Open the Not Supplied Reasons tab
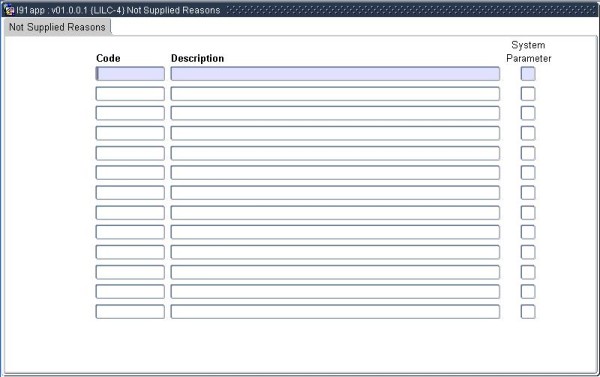 [57, 27]
